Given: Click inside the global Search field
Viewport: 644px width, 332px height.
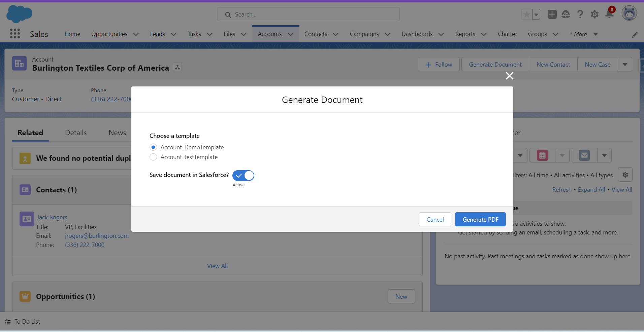Looking at the screenshot, I should click(308, 14).
